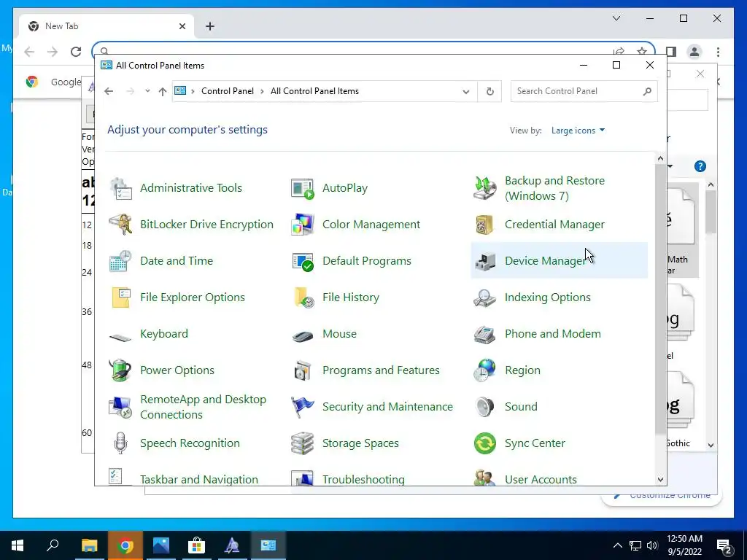Open the File History icon
The height and width of the screenshot is (560, 747).
click(x=303, y=297)
